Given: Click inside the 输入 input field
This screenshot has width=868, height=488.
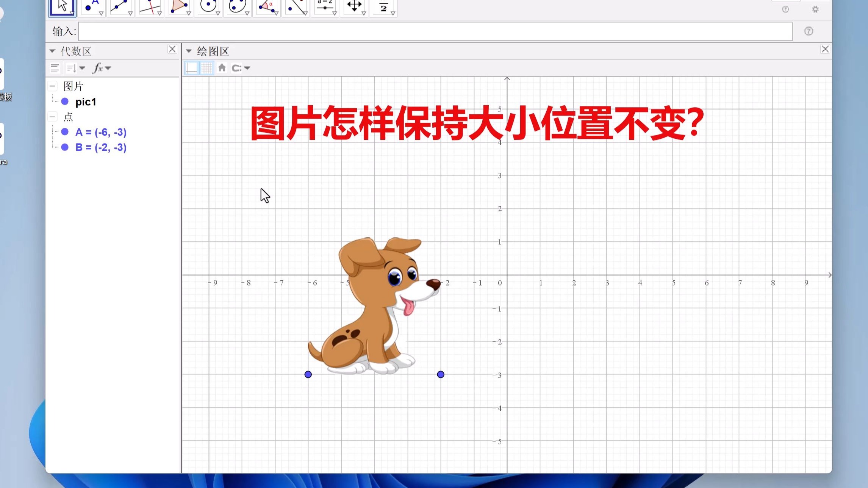Looking at the screenshot, I should [417, 31].
